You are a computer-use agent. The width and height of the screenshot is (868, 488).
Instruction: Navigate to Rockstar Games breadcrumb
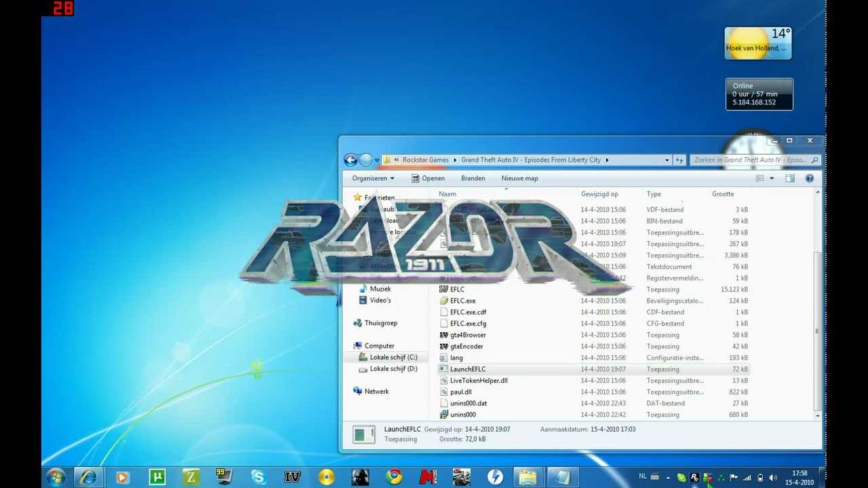click(425, 160)
